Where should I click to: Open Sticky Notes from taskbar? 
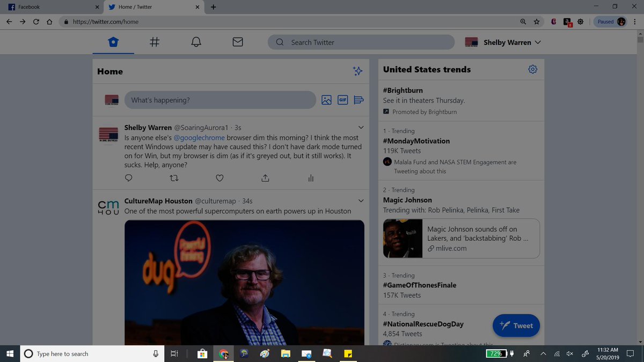(x=348, y=353)
